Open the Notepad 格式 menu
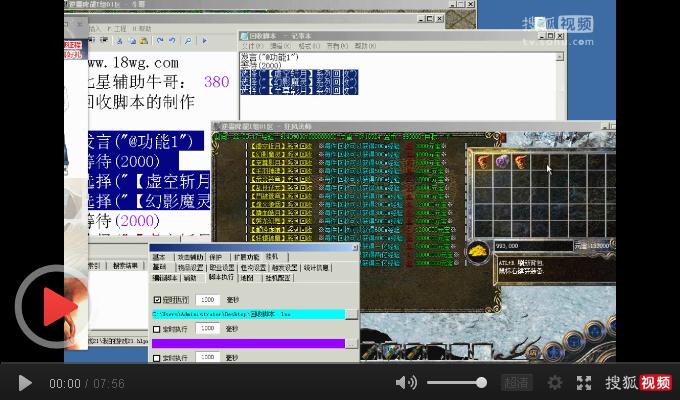The width and height of the screenshot is (680, 400). click(308, 46)
